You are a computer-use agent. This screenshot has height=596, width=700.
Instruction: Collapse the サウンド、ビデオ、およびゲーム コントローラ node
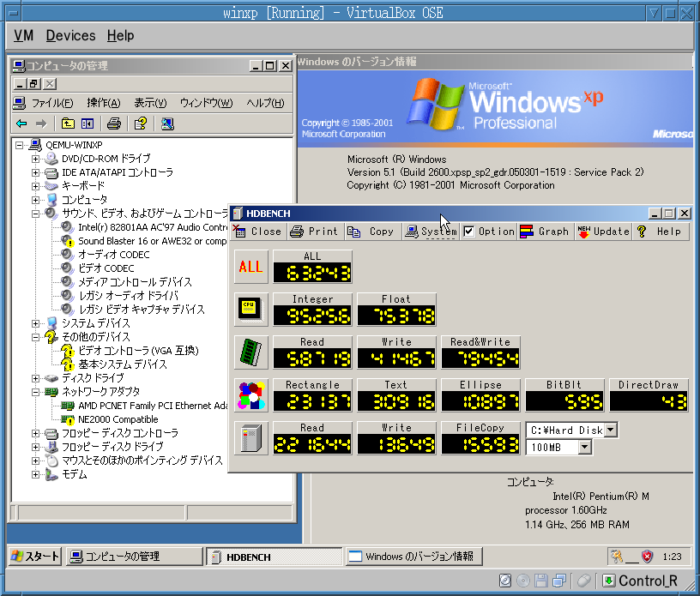35,214
